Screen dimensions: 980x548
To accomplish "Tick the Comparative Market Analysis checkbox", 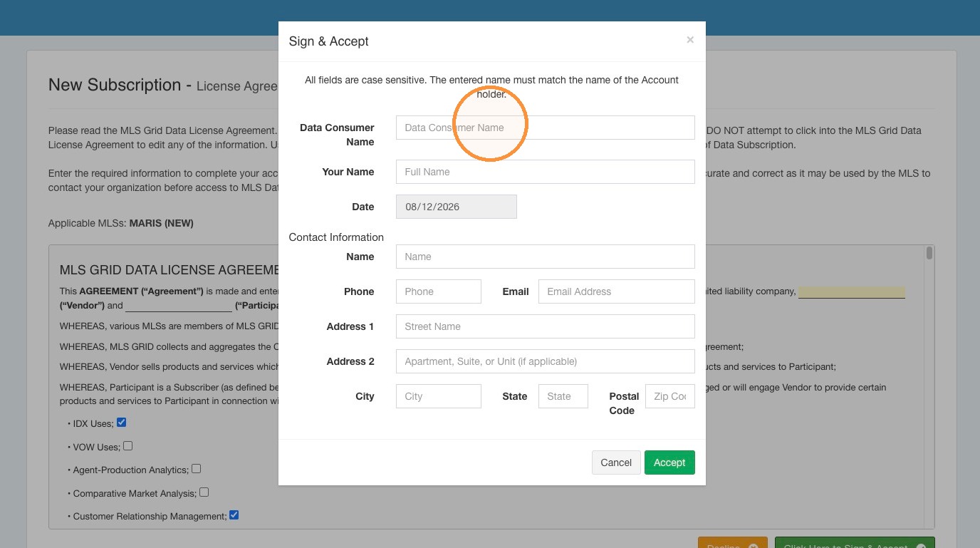I will coord(204,492).
